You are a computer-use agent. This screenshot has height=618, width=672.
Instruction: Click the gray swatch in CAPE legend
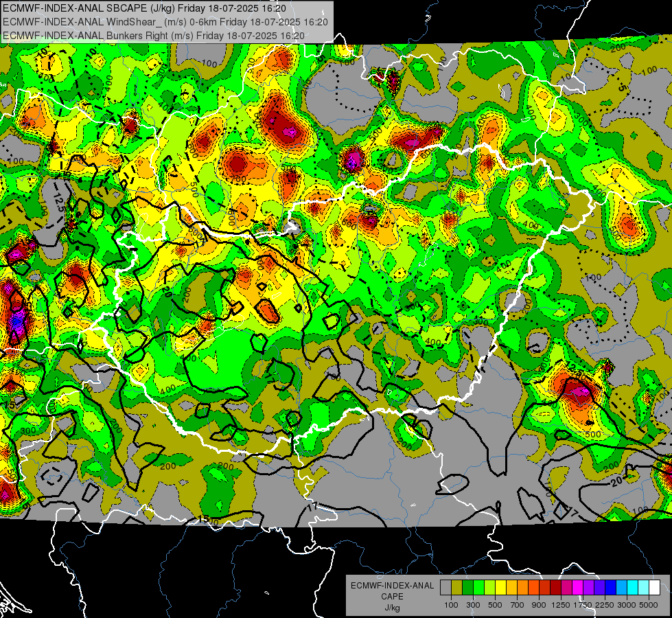tap(445, 588)
